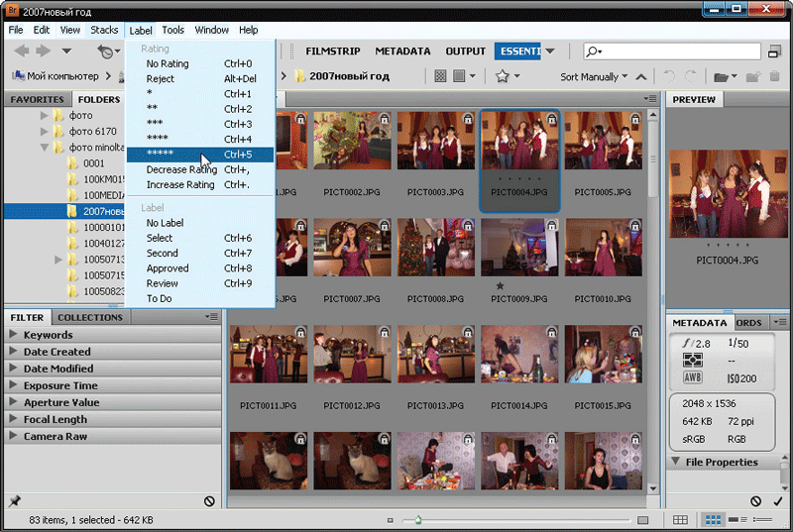Viewport: 793px width, 532px height.
Task: Choose No Rating menu entry
Action: click(200, 63)
